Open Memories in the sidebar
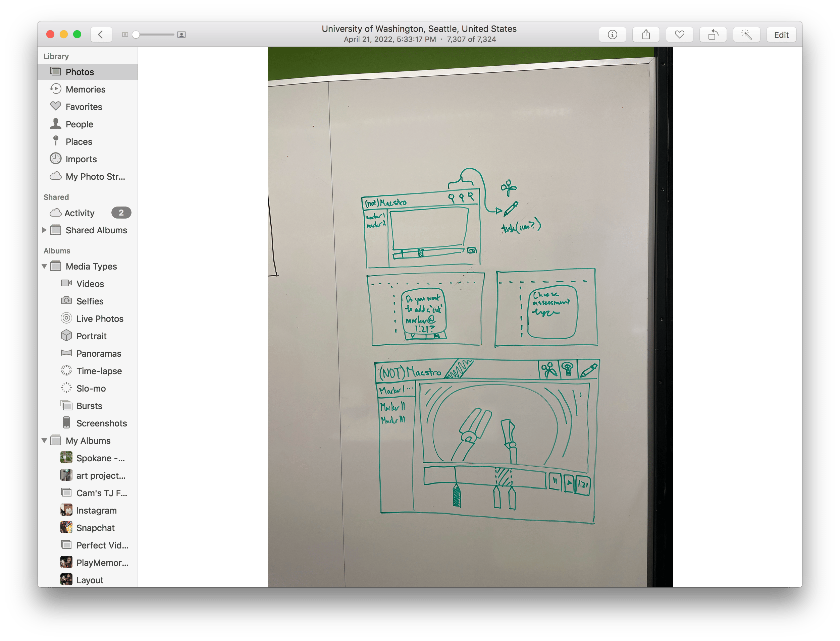This screenshot has width=840, height=641. point(85,89)
